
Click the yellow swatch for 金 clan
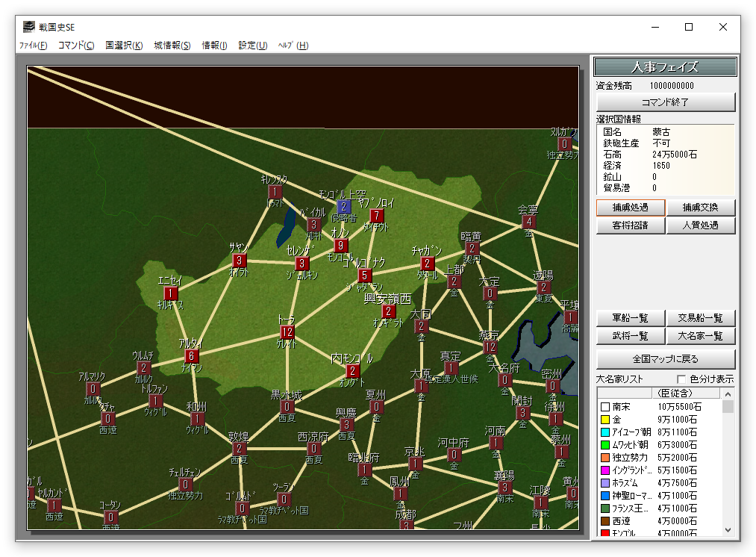[605, 420]
